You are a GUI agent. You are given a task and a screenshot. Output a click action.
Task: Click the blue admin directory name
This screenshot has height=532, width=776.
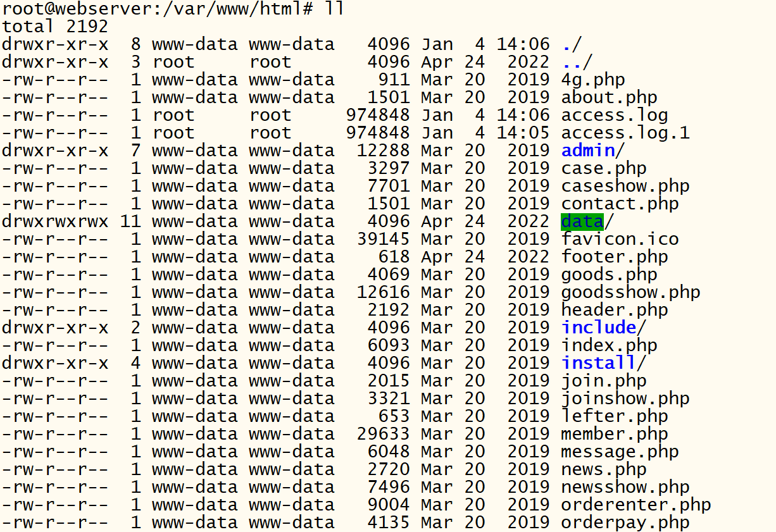[x=588, y=151]
